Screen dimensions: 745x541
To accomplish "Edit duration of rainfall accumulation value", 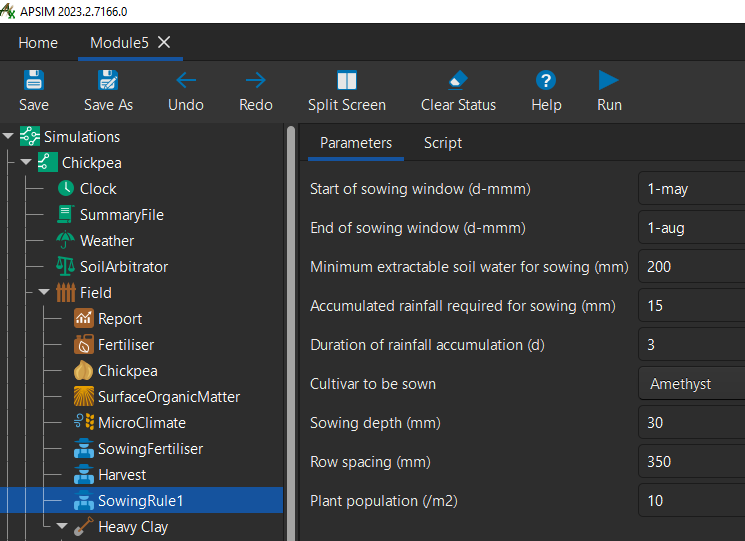I will coord(692,344).
